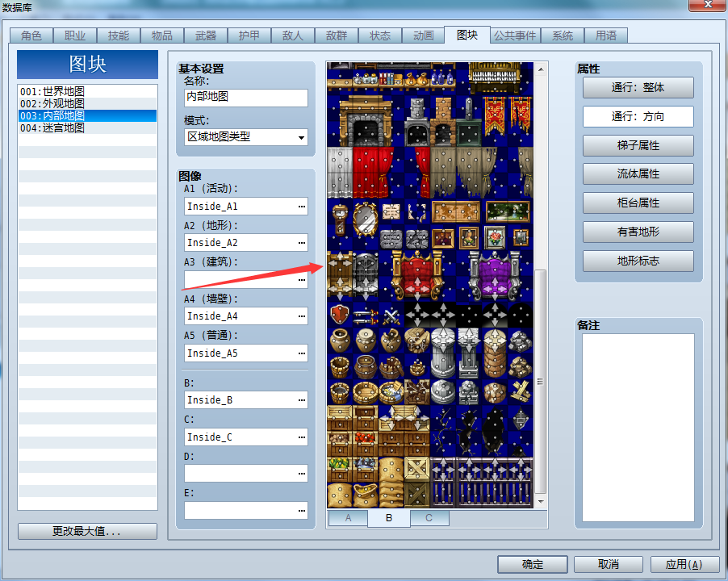Click the 名称 text field
Image resolution: width=728 pixels, height=581 pixels.
pos(246,98)
